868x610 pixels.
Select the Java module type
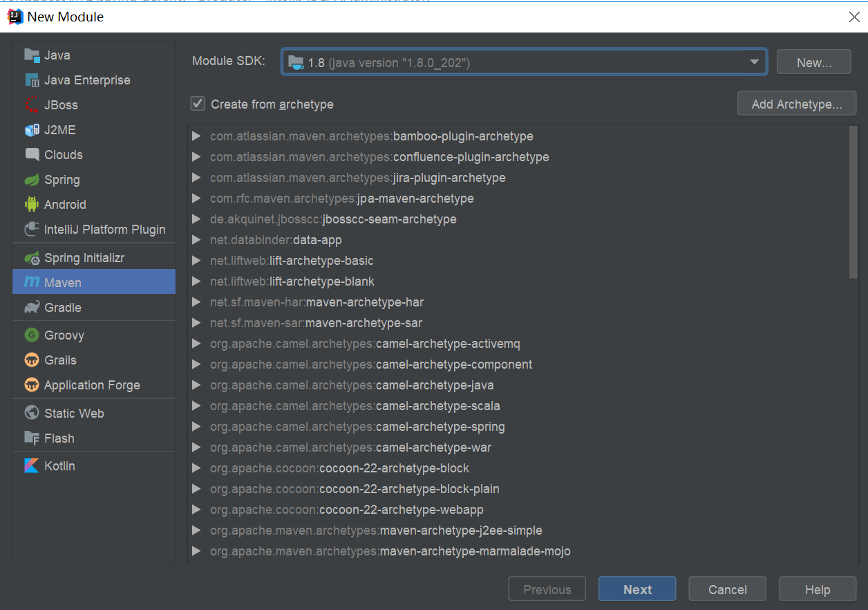94,55
